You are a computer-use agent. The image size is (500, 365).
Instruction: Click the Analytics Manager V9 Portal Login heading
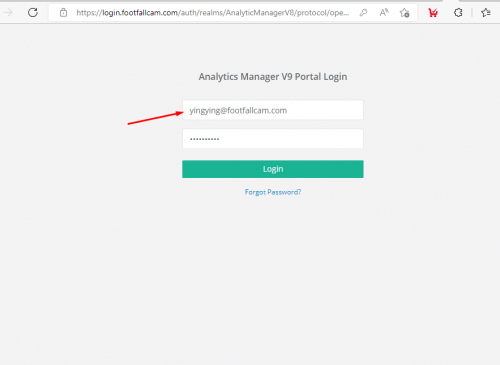(x=273, y=77)
